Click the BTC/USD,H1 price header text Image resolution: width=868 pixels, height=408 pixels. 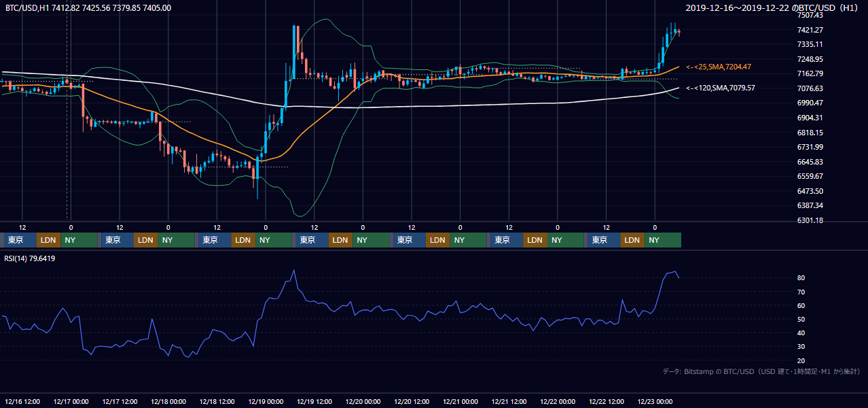88,8
